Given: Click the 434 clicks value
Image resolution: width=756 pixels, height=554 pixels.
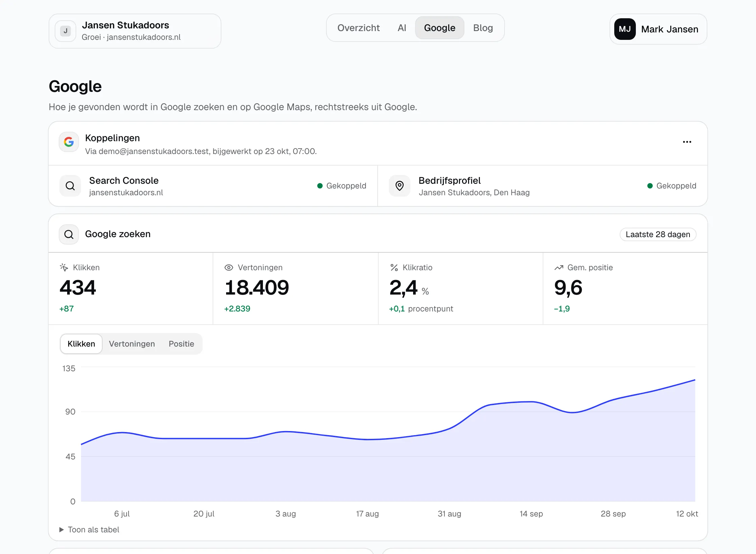Looking at the screenshot, I should [78, 287].
